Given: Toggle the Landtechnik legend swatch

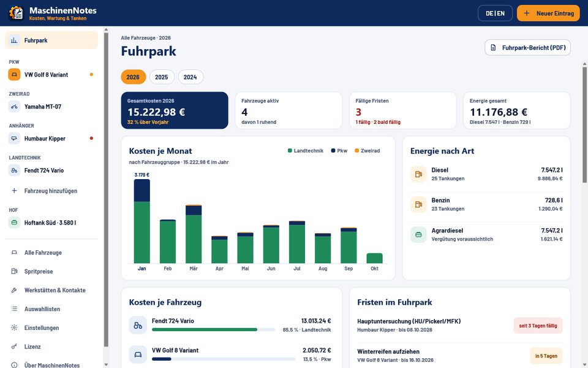Looking at the screenshot, I should 290,151.
